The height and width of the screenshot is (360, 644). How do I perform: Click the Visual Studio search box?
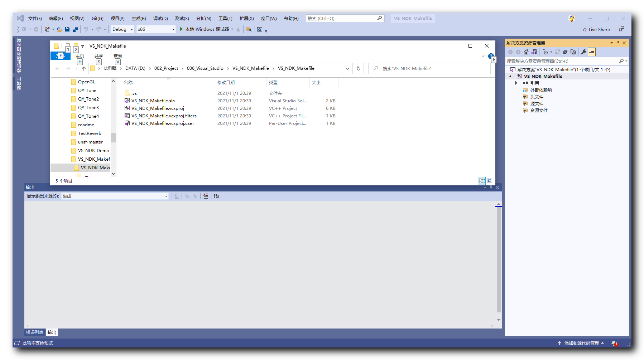tap(345, 18)
